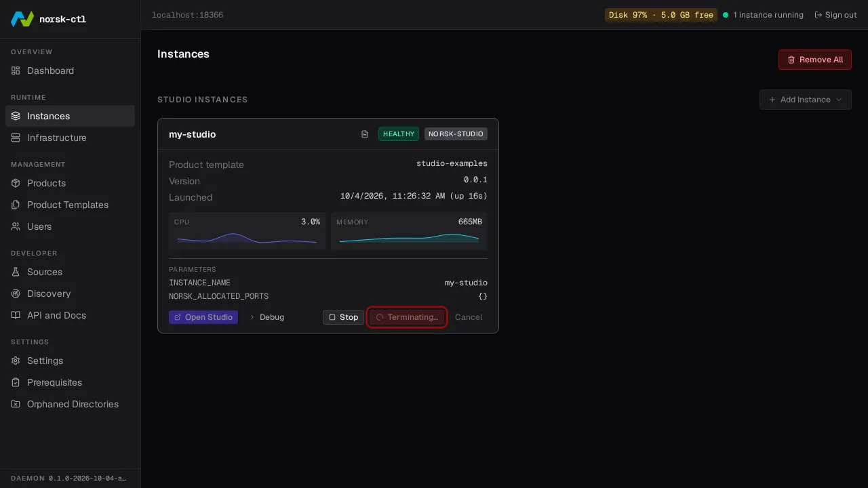The image size is (868, 488).
Task: Open the my-studio logs document icon
Action: (365, 134)
